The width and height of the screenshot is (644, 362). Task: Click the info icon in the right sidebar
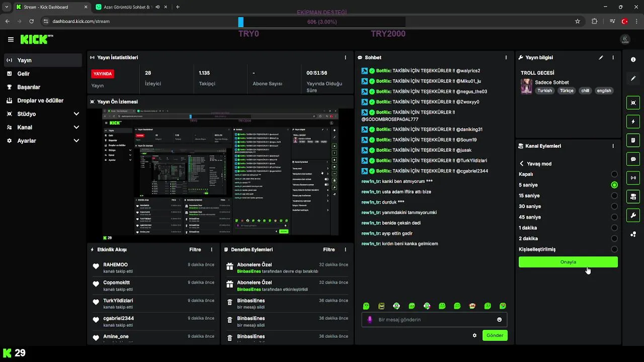[633, 59]
